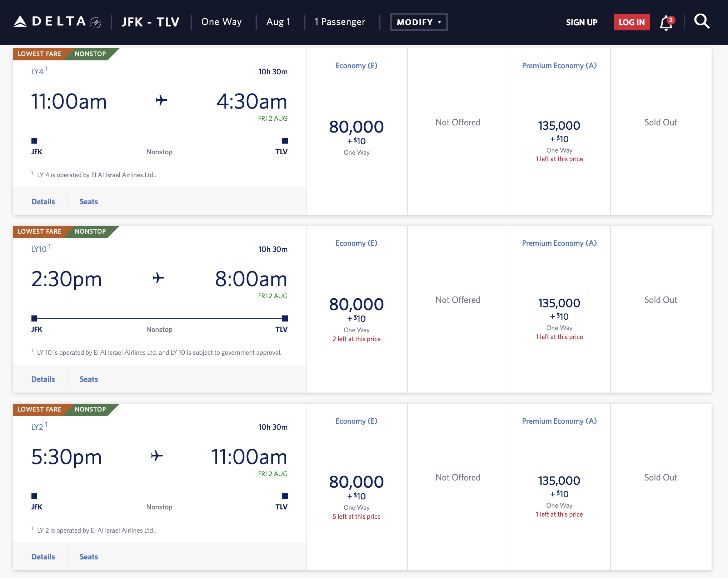Open Seats for flight LY2
Screen dimensions: 728x578
coord(89,557)
